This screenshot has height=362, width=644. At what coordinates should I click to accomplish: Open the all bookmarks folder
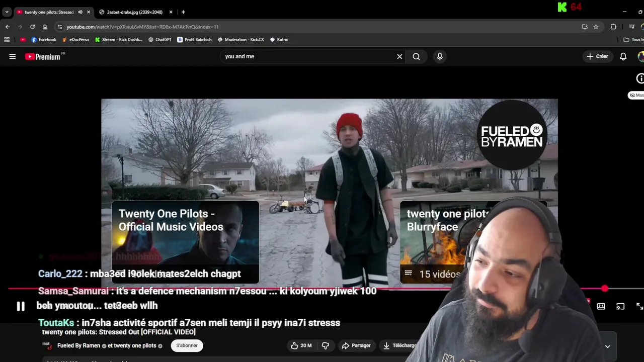(633, 40)
